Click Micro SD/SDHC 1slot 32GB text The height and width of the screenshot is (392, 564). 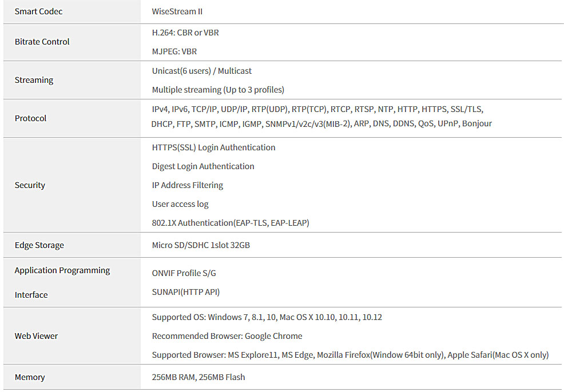coord(201,245)
